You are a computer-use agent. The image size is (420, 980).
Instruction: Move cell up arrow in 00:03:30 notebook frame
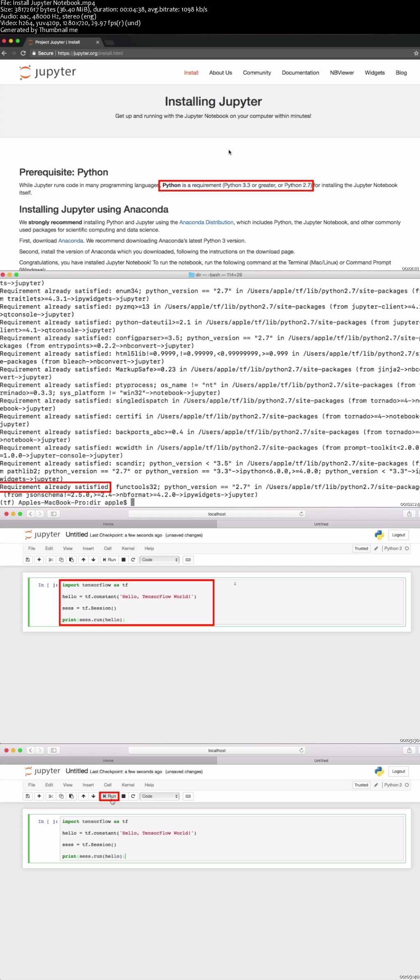[83, 560]
